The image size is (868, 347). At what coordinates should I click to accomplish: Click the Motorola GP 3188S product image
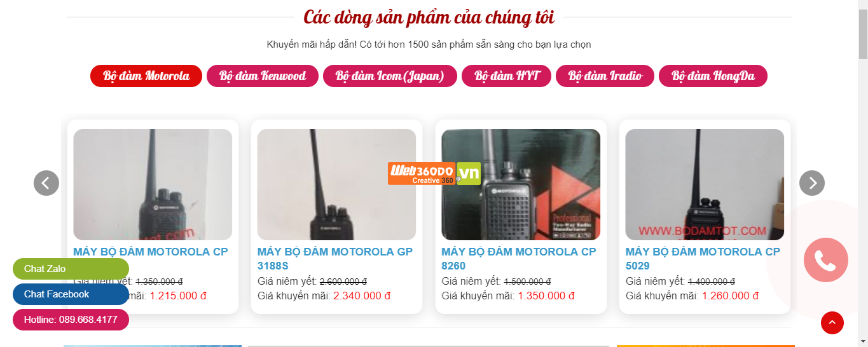pos(336,184)
